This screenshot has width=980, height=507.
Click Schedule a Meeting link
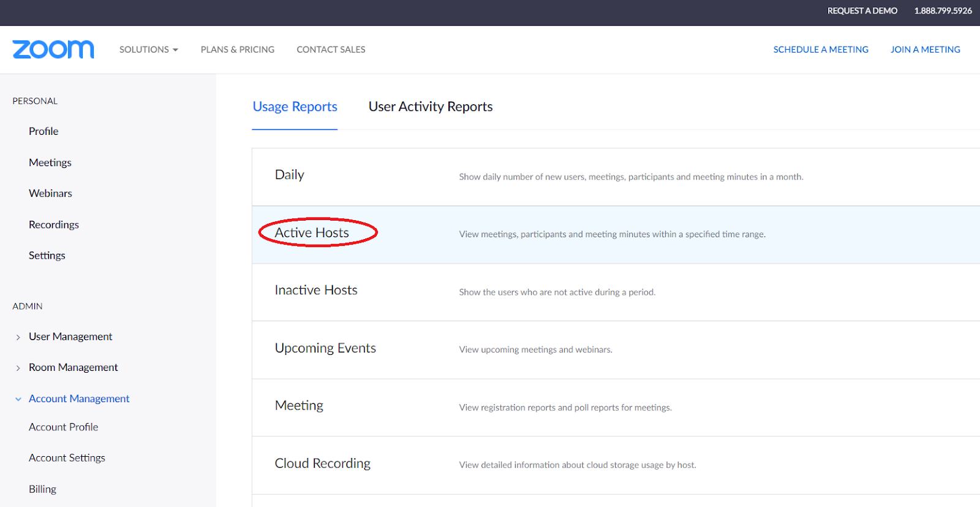click(821, 50)
